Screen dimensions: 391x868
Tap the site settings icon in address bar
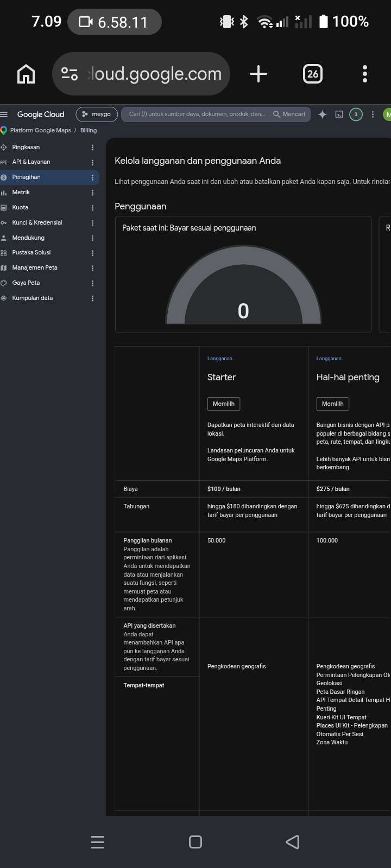[70, 74]
